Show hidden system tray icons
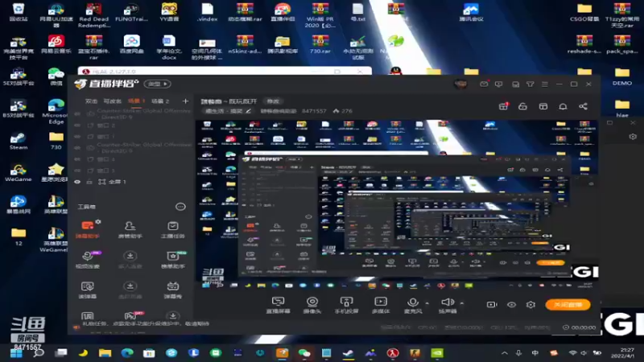 coord(505,353)
